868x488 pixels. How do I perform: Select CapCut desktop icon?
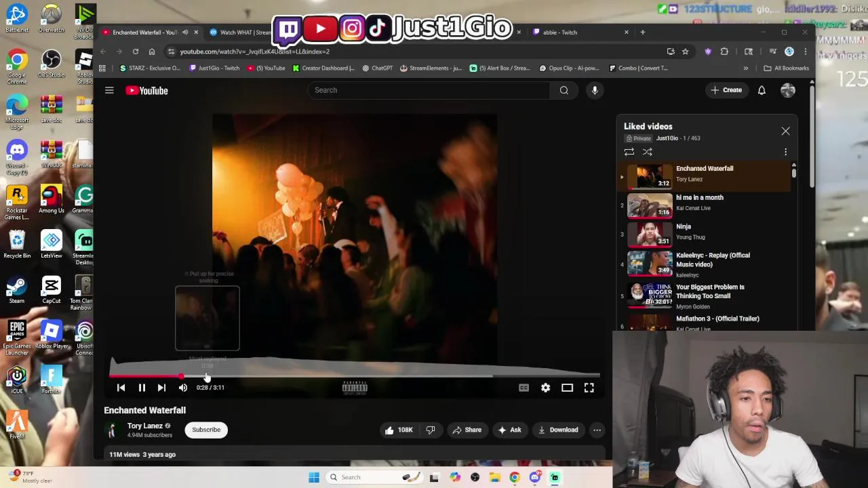point(51,290)
